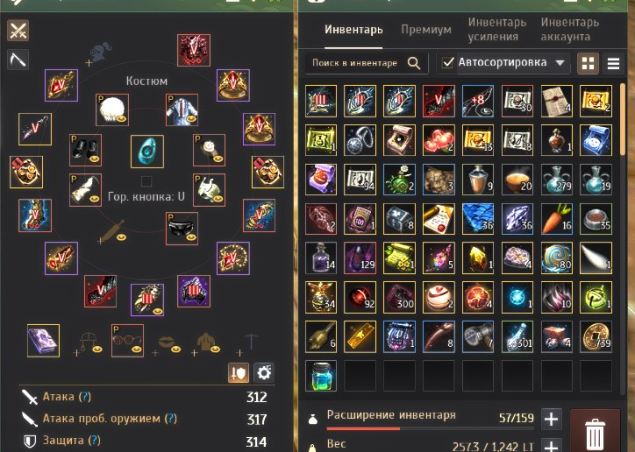Switch to Инвентарь усиления tab
The width and height of the screenshot is (635, 452).
(x=497, y=29)
